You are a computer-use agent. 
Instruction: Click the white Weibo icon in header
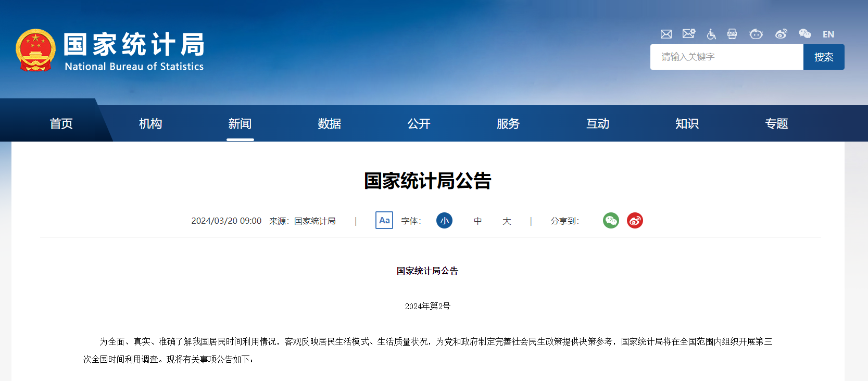(781, 34)
